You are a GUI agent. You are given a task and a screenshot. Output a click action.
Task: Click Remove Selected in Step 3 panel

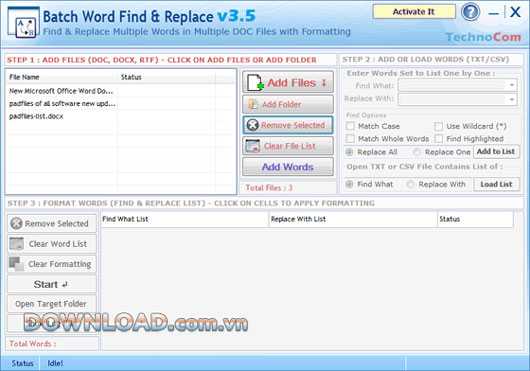point(52,224)
